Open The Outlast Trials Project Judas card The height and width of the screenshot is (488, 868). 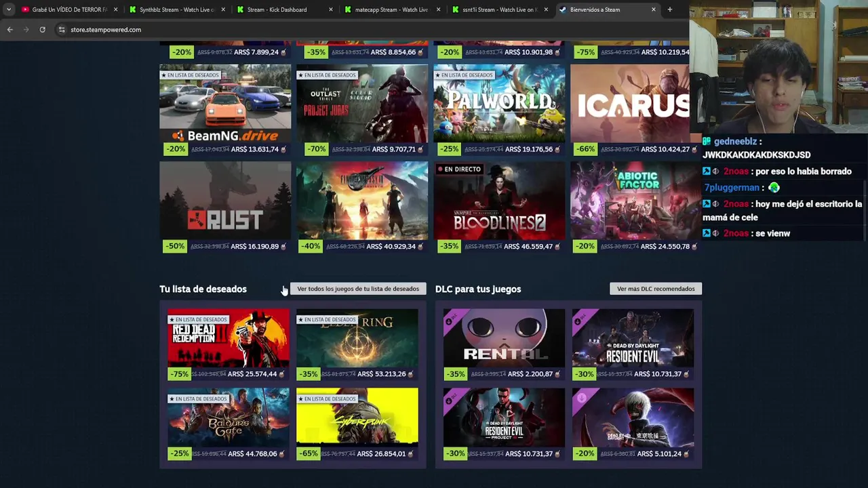click(362, 110)
